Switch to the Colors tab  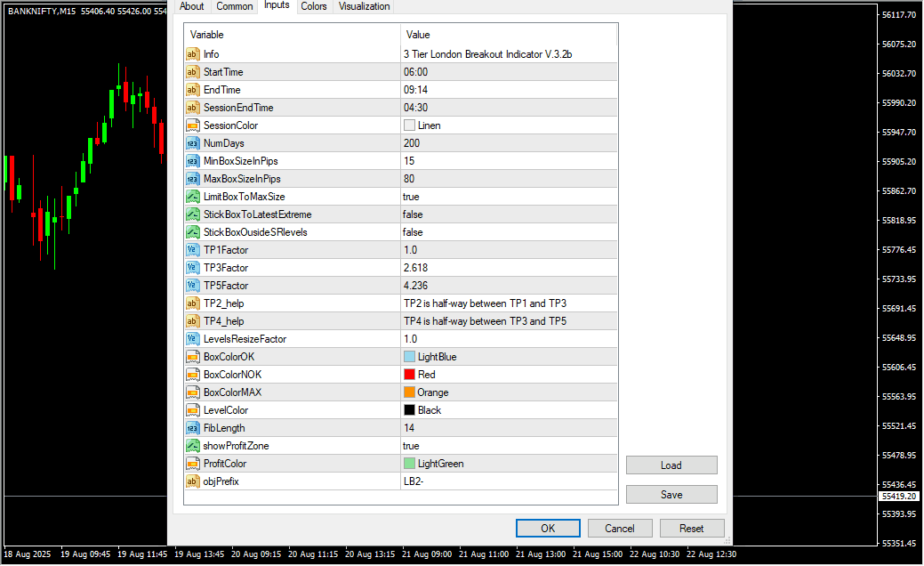(313, 6)
